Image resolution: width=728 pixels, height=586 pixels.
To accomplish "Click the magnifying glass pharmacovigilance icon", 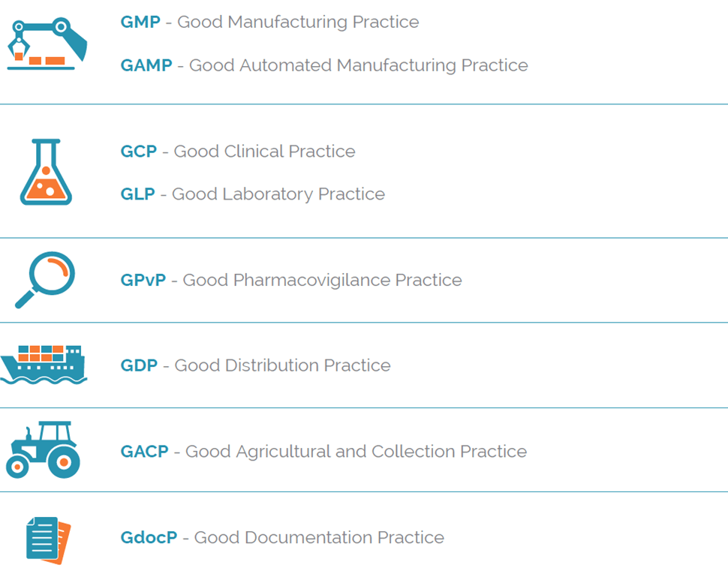I will click(45, 280).
